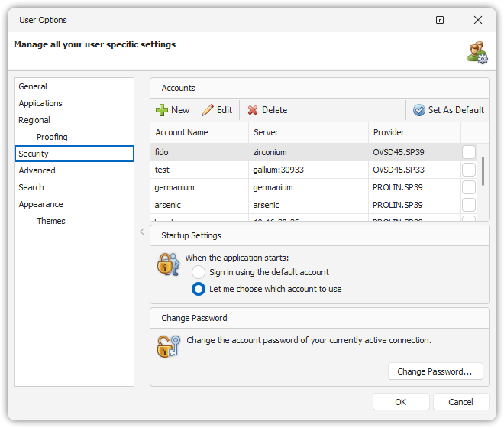
Task: Open the Appearance settings category
Action: click(x=41, y=204)
